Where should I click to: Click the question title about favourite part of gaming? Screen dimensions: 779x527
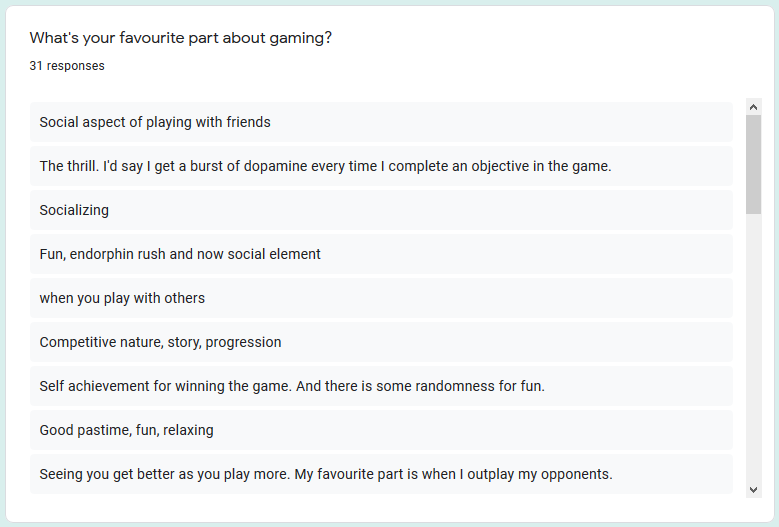click(x=181, y=38)
